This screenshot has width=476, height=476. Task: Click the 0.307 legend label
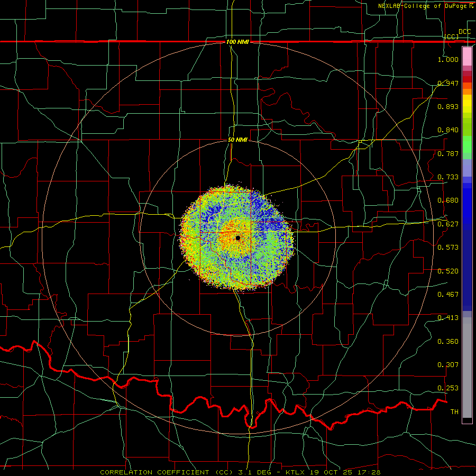[448, 365]
